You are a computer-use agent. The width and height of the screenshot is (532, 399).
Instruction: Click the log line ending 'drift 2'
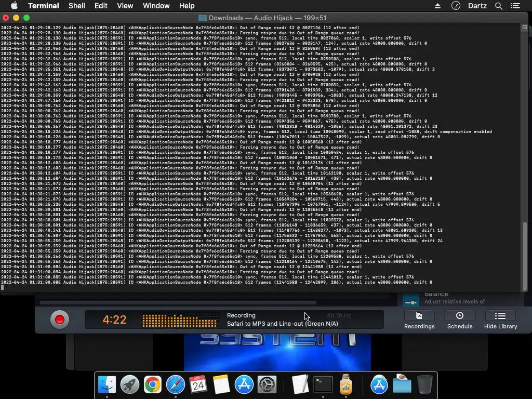tap(218, 69)
